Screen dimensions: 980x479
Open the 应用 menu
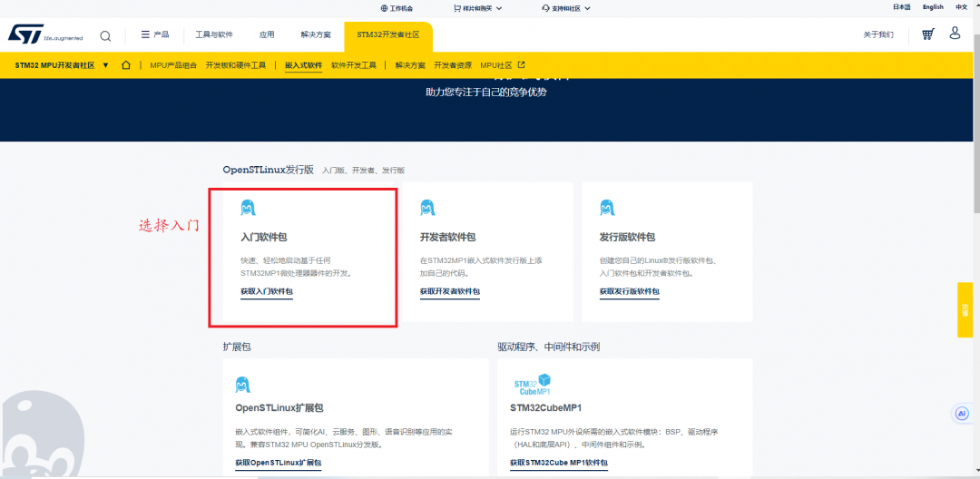pos(267,35)
